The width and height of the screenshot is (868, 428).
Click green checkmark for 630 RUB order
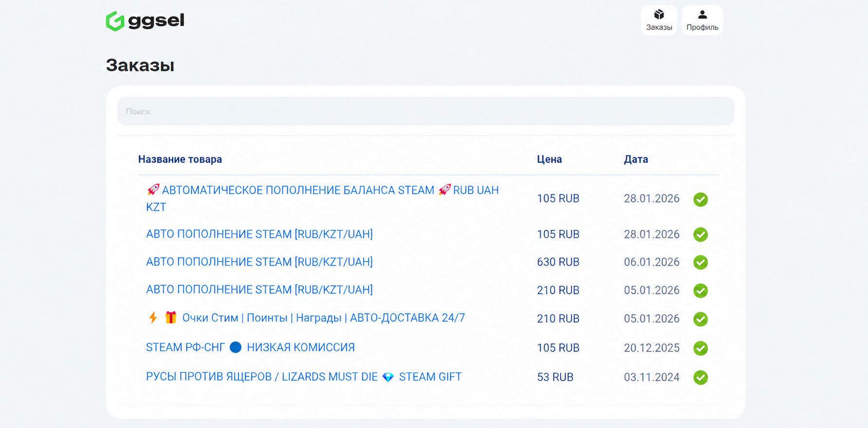700,262
